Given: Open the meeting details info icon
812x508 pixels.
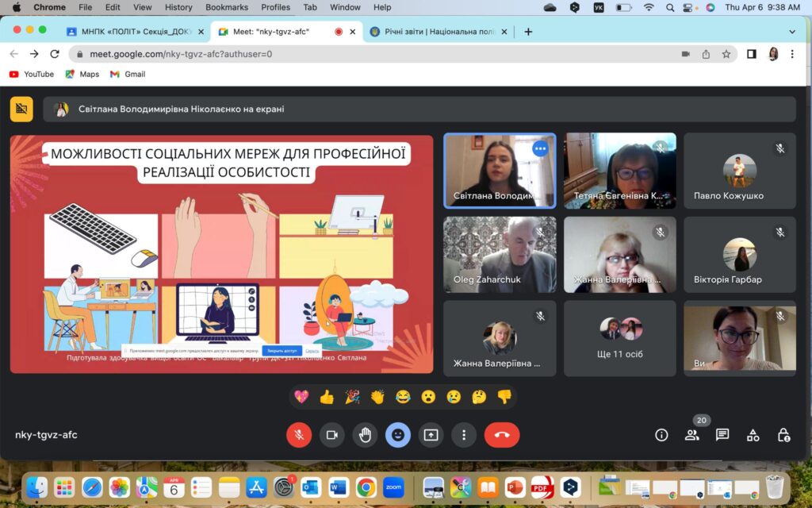Looking at the screenshot, I should point(661,435).
